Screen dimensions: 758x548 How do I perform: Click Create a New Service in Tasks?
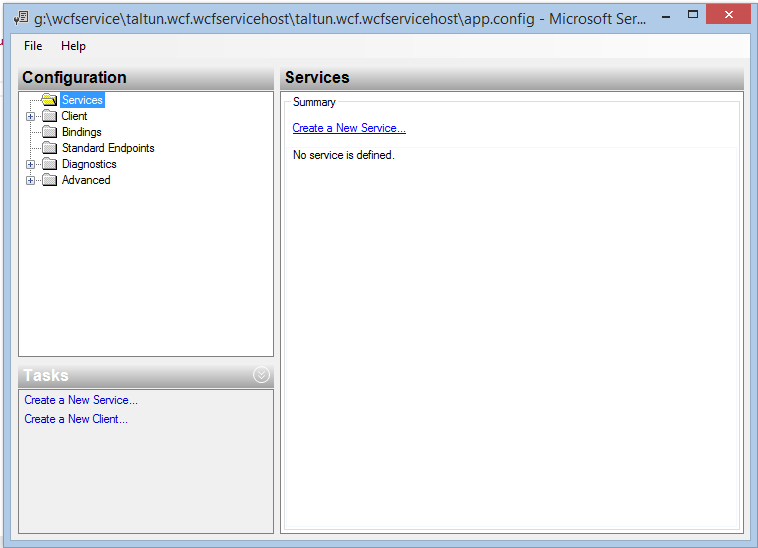click(81, 400)
